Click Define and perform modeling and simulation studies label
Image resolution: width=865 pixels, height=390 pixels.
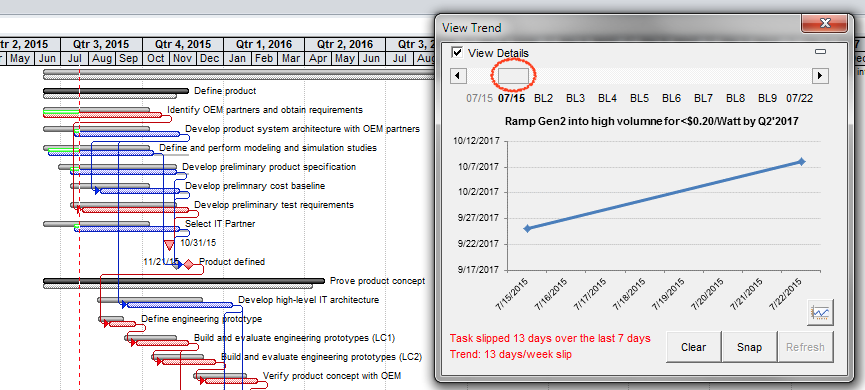pyautogui.click(x=268, y=148)
